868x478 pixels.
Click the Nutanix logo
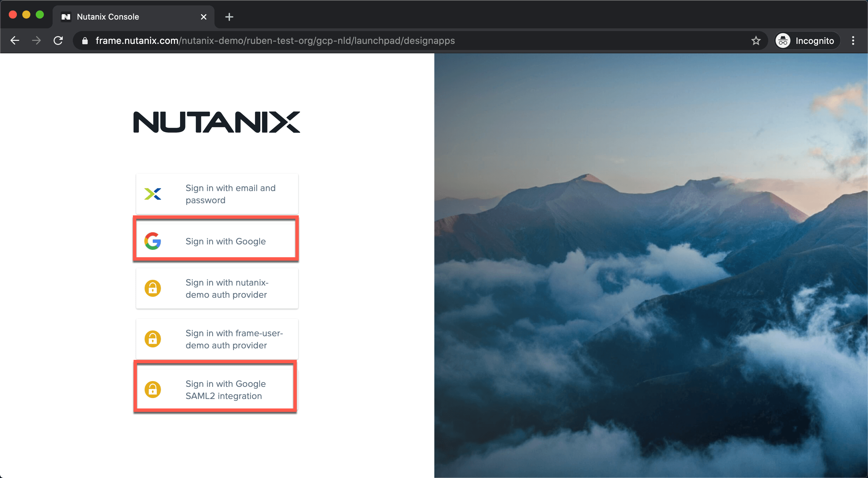point(216,122)
